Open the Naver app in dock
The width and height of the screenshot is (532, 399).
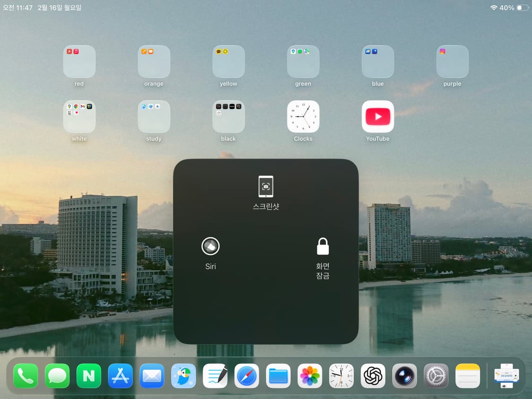89,376
